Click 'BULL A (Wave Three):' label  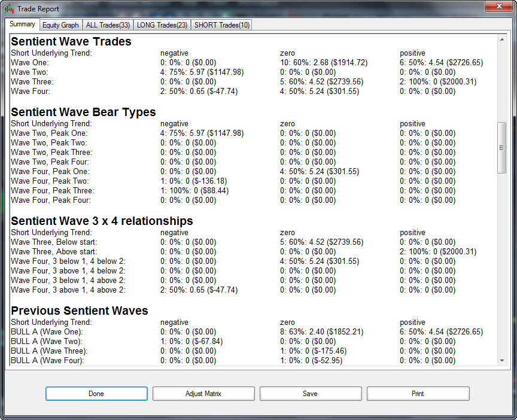[49, 351]
